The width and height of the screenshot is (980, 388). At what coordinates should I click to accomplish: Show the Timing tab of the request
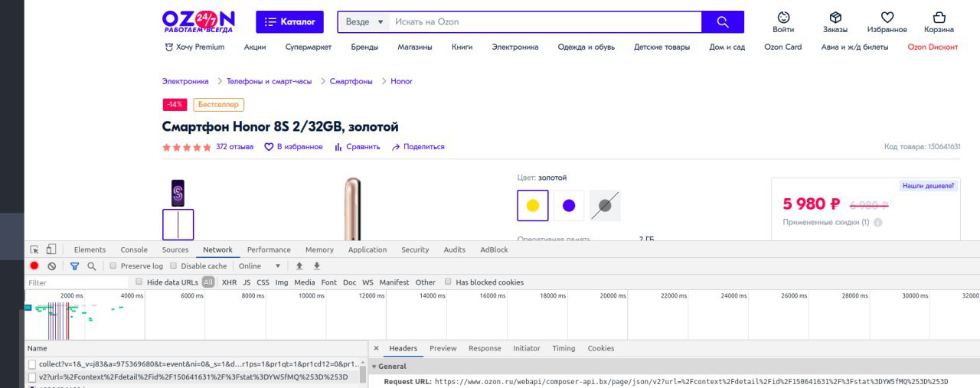[x=563, y=348]
